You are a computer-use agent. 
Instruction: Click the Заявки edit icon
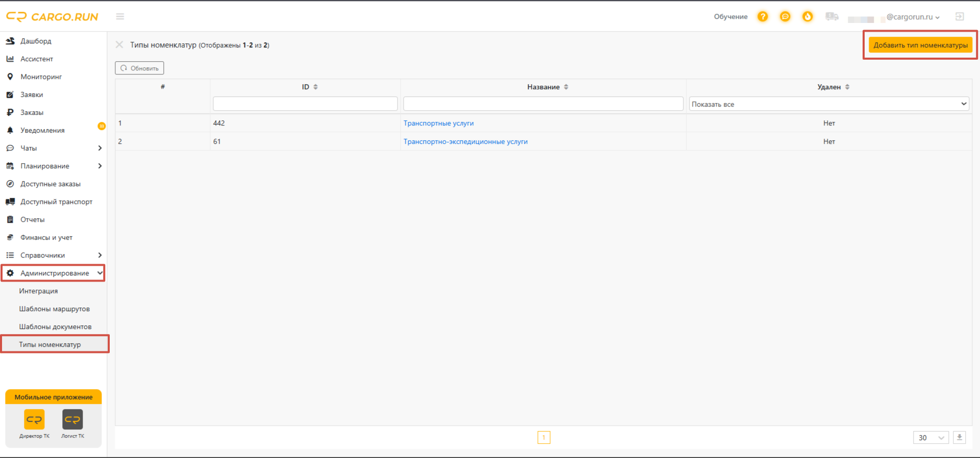10,94
